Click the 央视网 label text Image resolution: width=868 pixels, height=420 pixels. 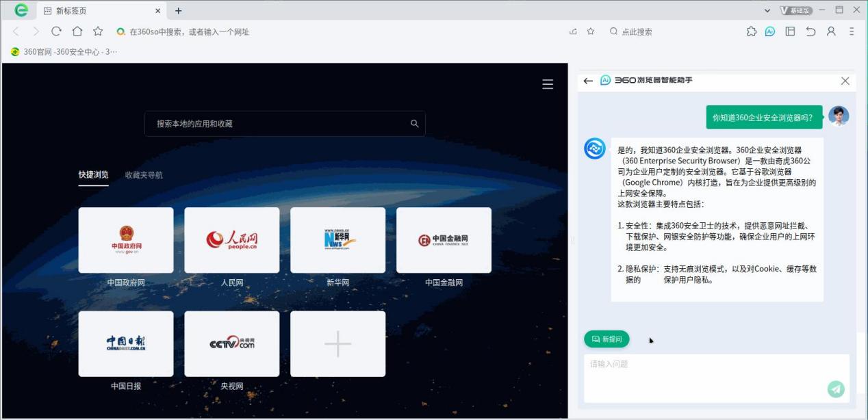[x=232, y=386]
